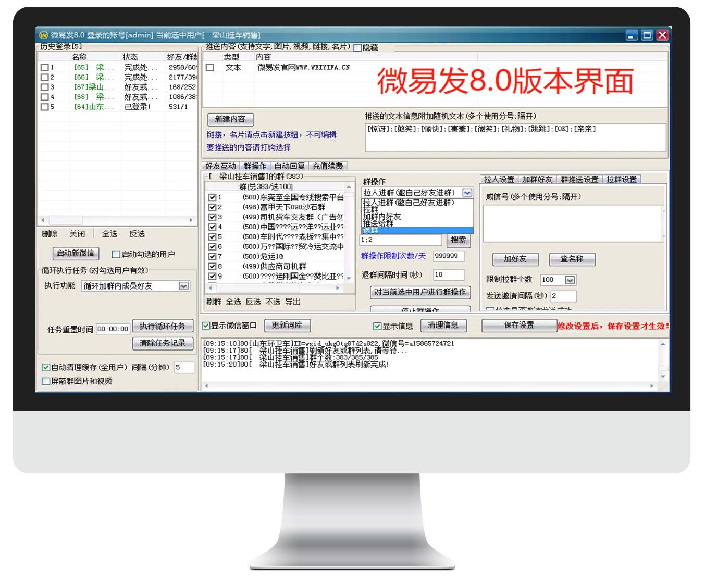Open the 群推送设置 tab
The height and width of the screenshot is (588, 705).
click(x=579, y=179)
